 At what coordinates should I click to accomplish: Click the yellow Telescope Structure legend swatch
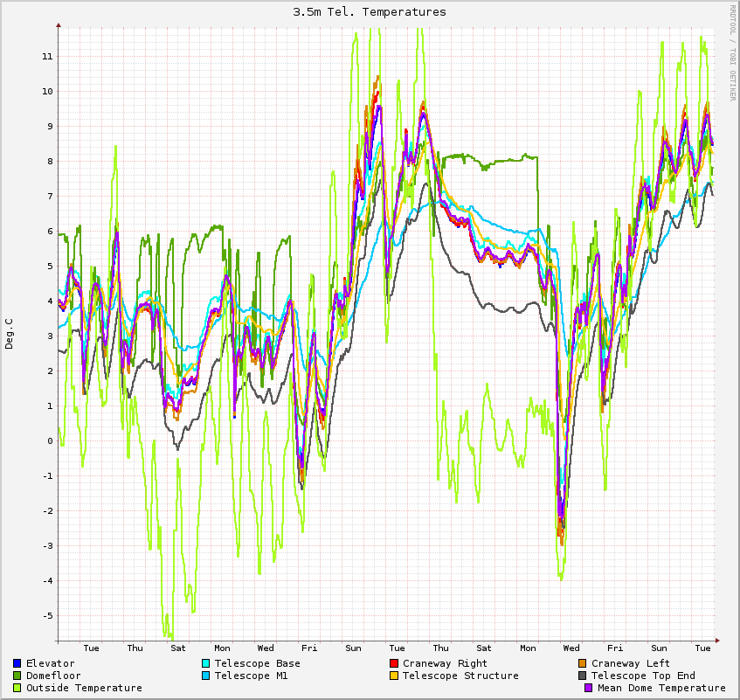click(x=394, y=676)
